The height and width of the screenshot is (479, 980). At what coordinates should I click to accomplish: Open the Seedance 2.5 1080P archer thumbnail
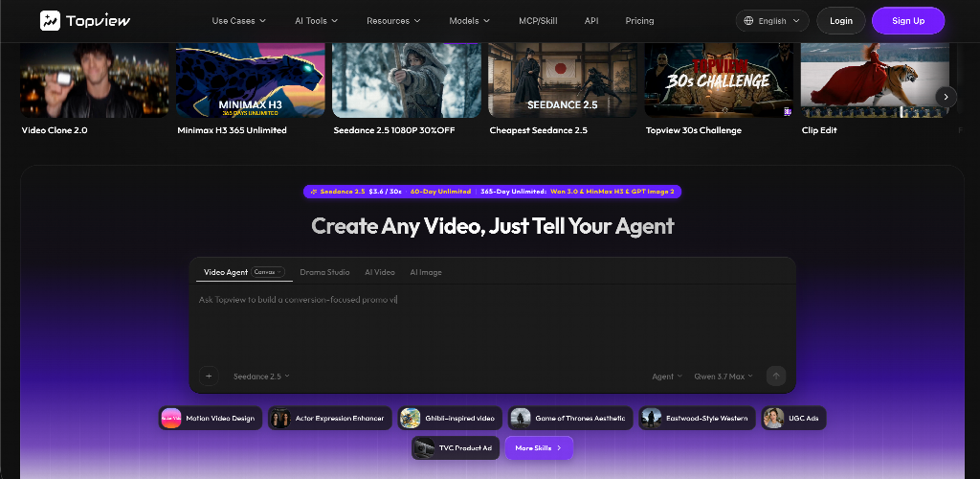407,80
